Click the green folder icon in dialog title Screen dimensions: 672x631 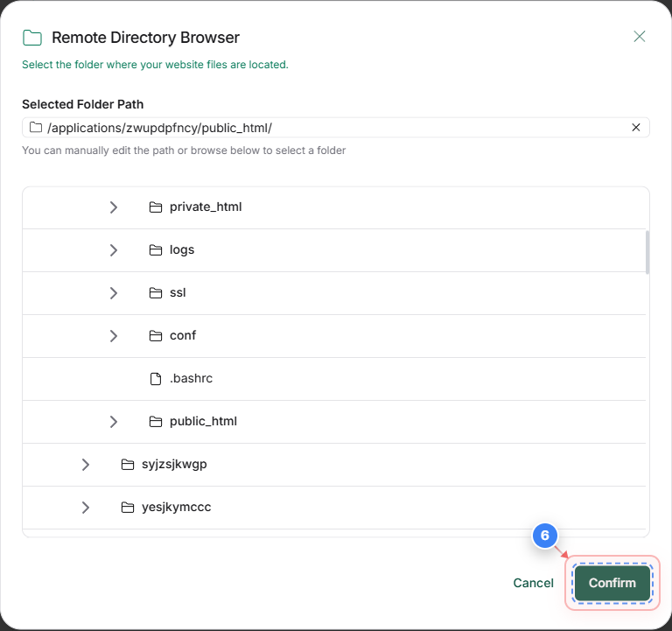pyautogui.click(x=32, y=38)
